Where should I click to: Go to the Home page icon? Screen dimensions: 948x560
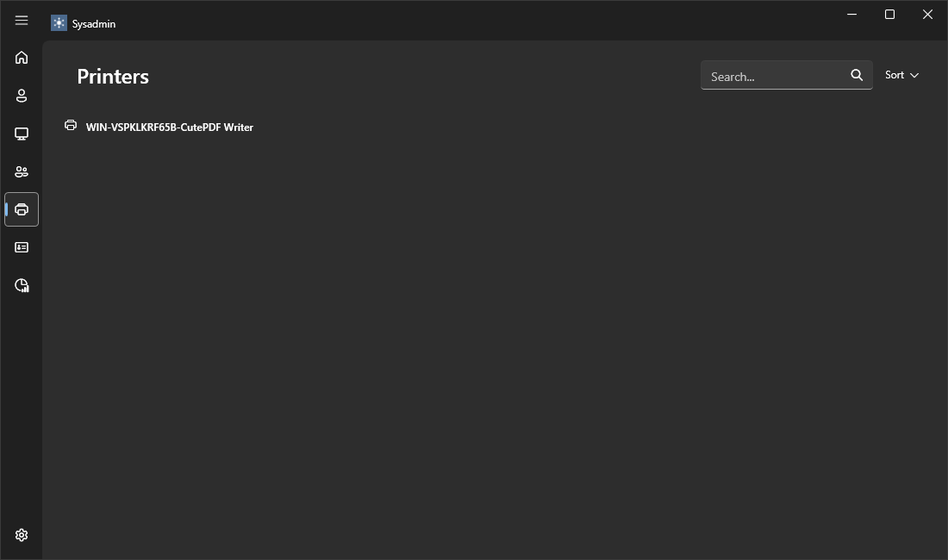pyautogui.click(x=22, y=58)
